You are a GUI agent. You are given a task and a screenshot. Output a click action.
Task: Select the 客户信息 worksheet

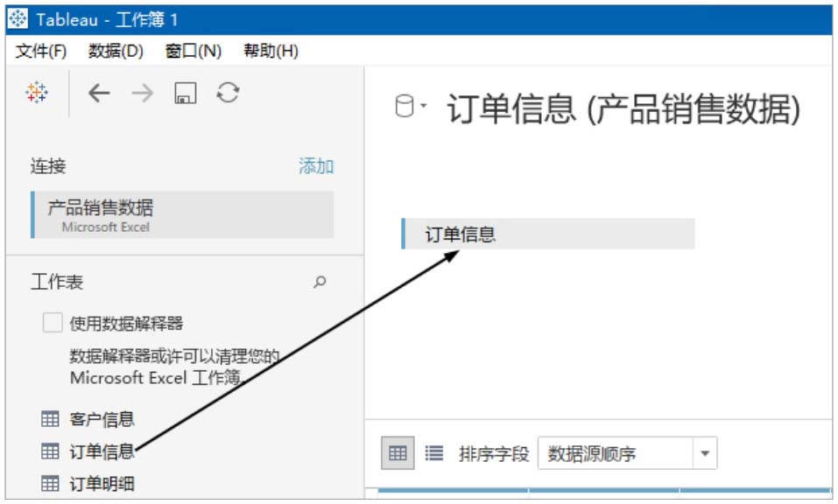[x=102, y=419]
